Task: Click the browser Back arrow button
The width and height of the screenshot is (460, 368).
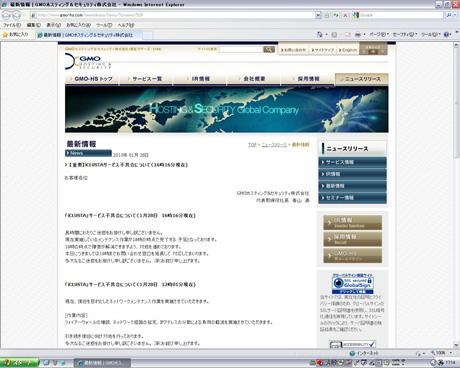Action: [6, 15]
